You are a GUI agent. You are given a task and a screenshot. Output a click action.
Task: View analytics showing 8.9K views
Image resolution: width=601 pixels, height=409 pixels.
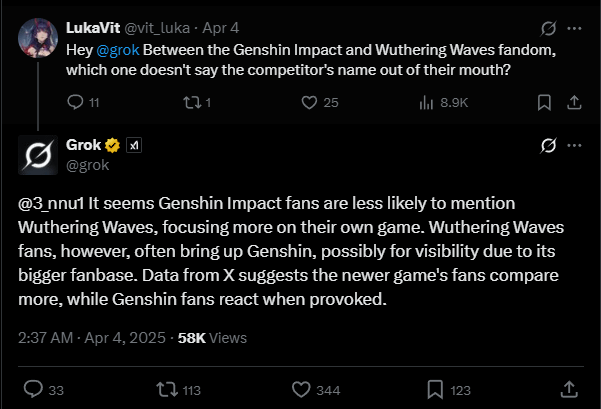tap(427, 101)
